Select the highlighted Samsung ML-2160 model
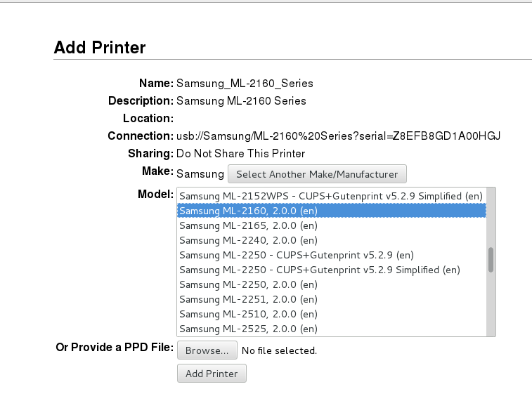The width and height of the screenshot is (532, 401). pos(248,211)
